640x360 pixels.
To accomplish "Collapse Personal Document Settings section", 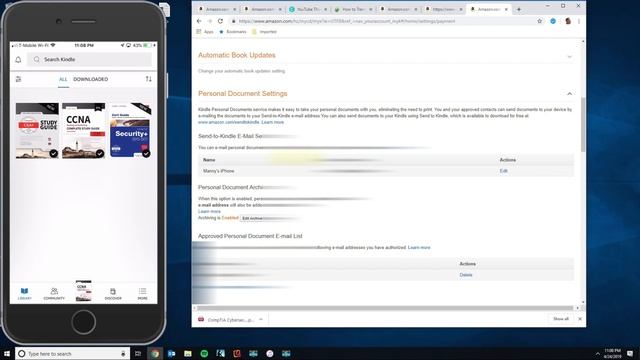I will (x=569, y=94).
